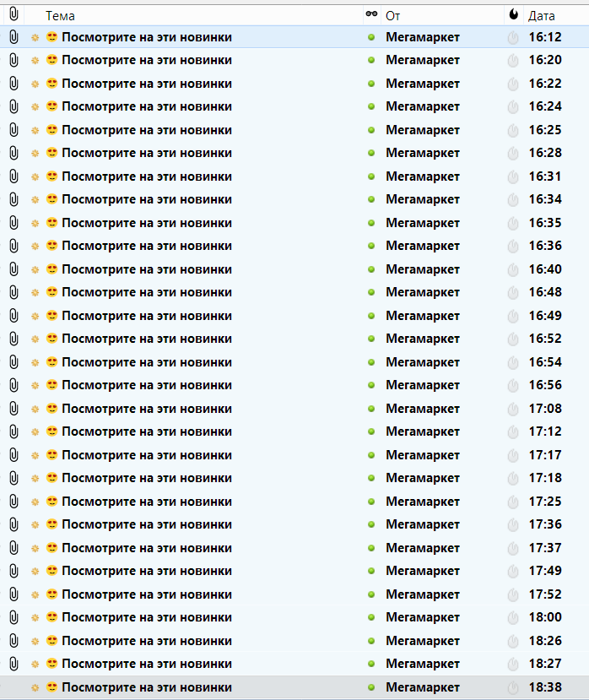Mark the 18:00 message as junk
Image resolution: width=589 pixels, height=700 pixels.
513,618
